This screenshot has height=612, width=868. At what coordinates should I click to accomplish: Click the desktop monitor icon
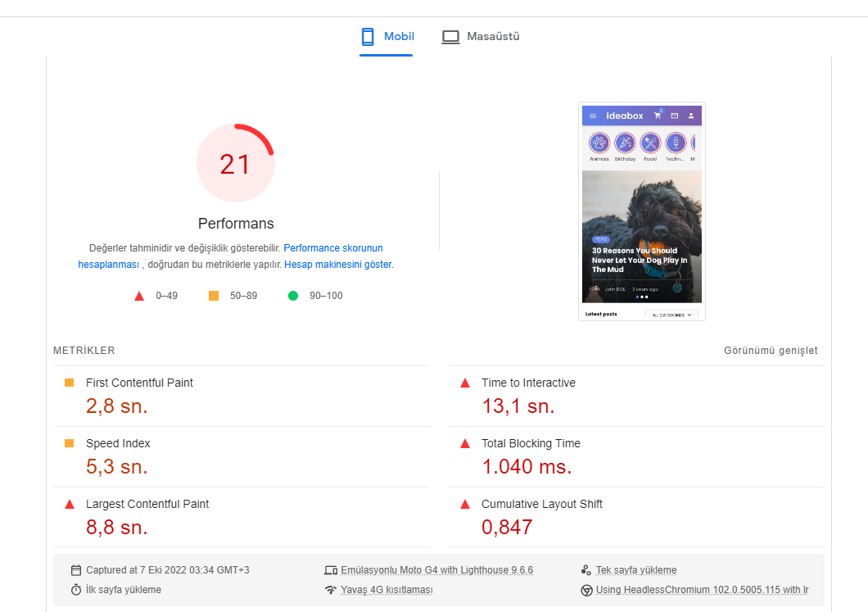click(450, 37)
